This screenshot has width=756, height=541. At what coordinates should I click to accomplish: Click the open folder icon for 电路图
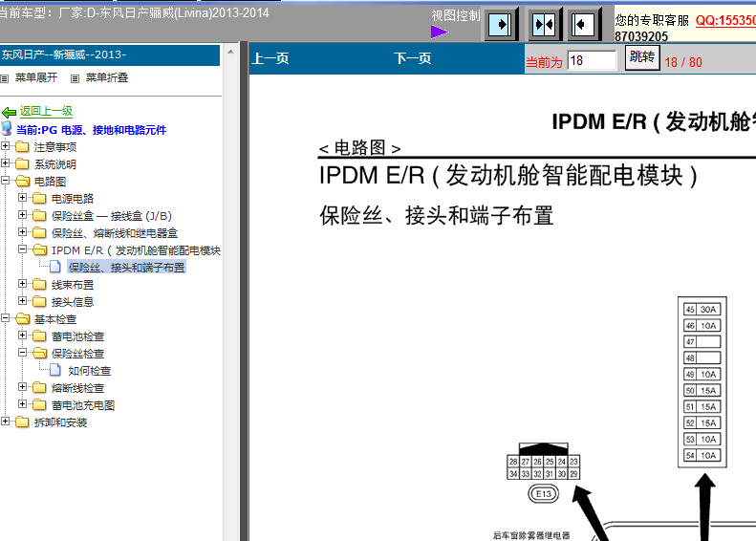click(22, 182)
